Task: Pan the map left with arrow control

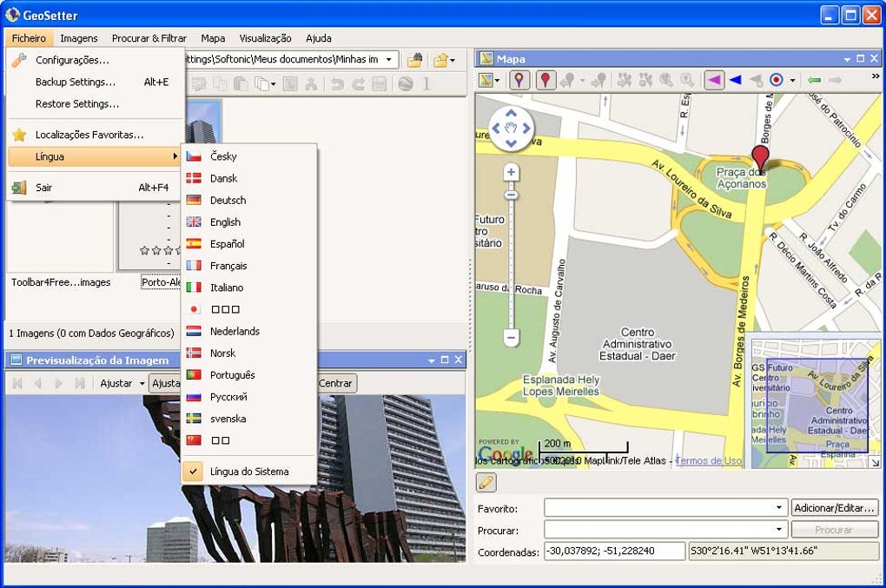Action: 496,129
